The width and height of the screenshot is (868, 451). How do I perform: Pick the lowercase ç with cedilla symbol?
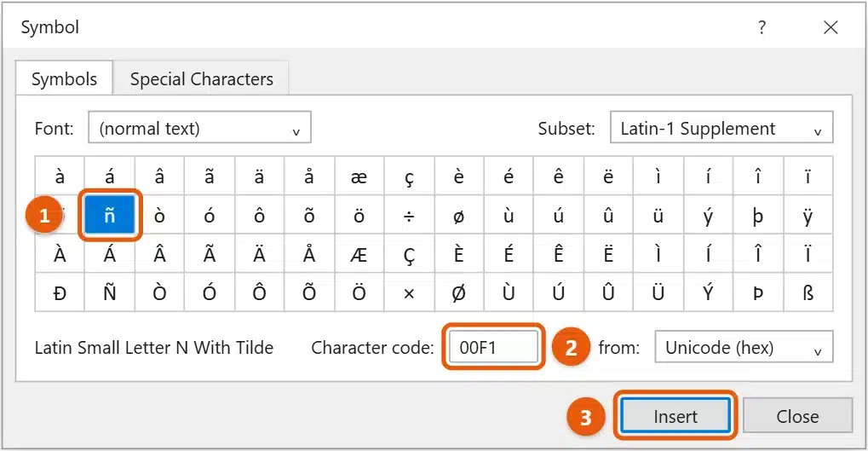tap(409, 176)
